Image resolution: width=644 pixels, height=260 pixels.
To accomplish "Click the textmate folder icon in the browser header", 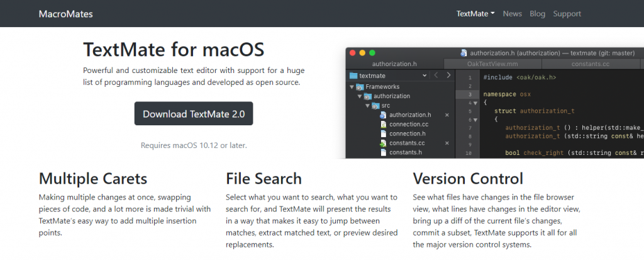I will click(353, 76).
